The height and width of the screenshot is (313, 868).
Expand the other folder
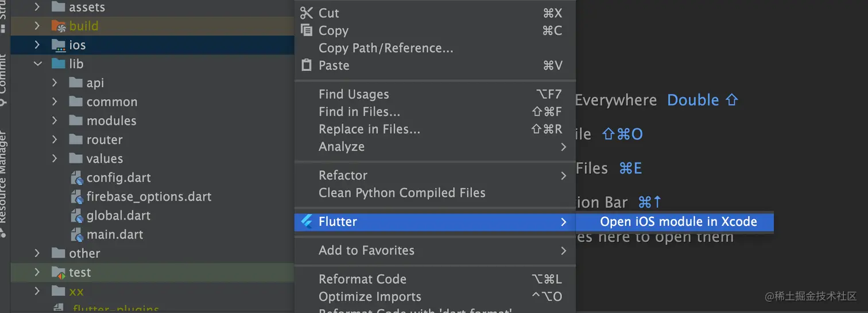37,253
